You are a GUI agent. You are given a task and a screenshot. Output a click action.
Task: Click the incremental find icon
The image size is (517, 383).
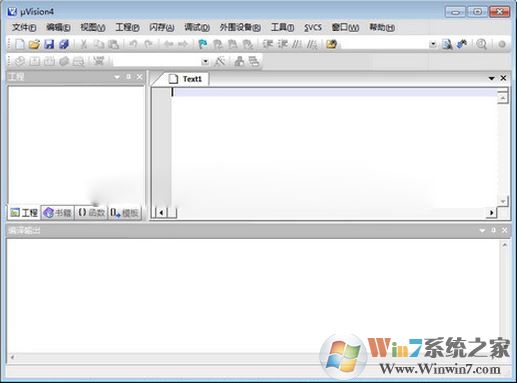(462, 44)
